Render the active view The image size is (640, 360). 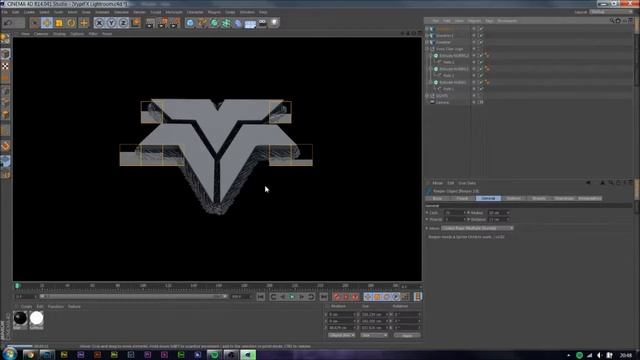150,23
